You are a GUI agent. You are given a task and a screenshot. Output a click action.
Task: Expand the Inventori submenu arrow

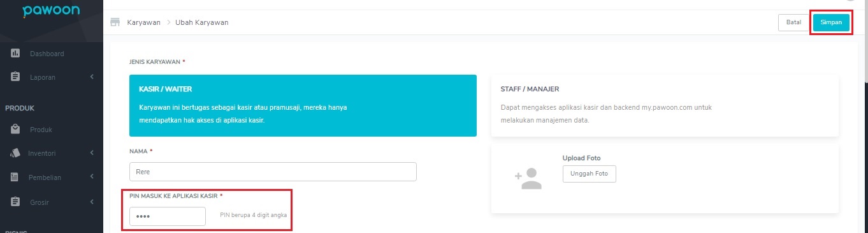(92, 153)
